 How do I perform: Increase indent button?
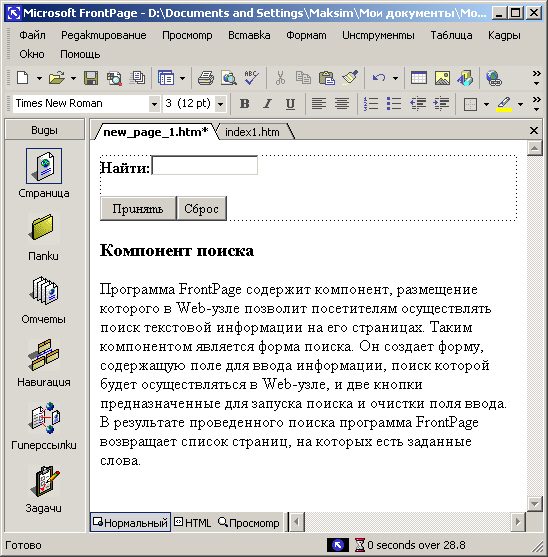441,104
